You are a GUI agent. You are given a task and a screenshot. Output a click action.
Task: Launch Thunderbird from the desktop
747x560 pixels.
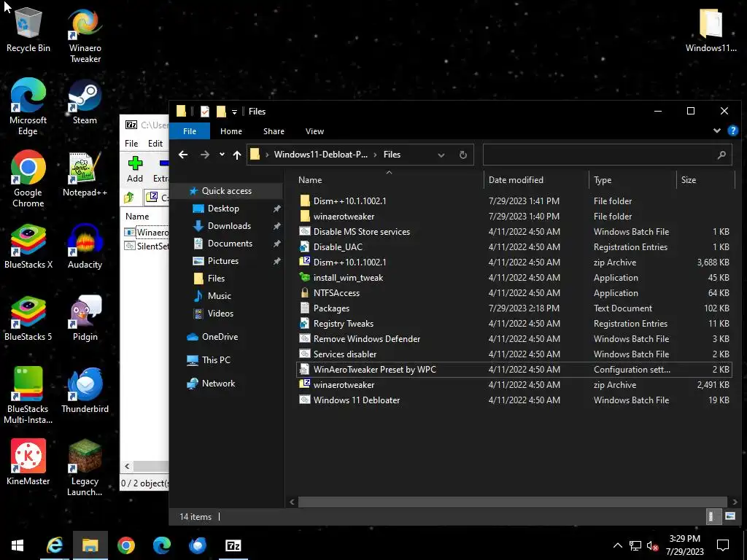click(85, 391)
